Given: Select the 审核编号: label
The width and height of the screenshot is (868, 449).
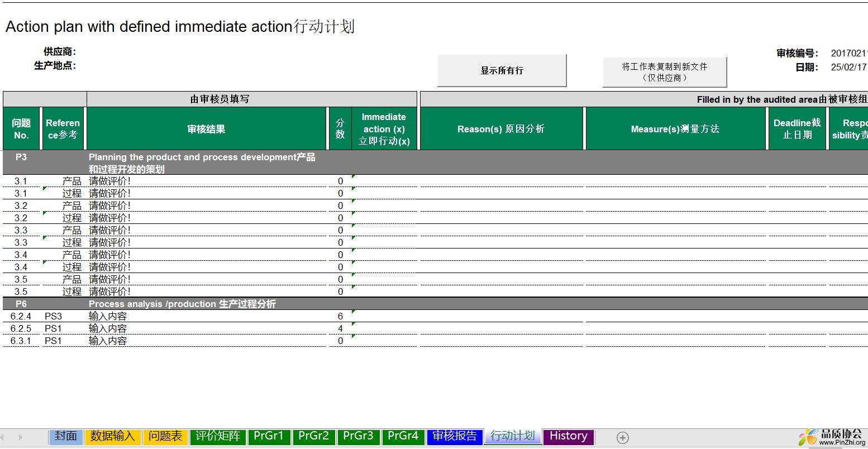Looking at the screenshot, I should click(798, 54).
